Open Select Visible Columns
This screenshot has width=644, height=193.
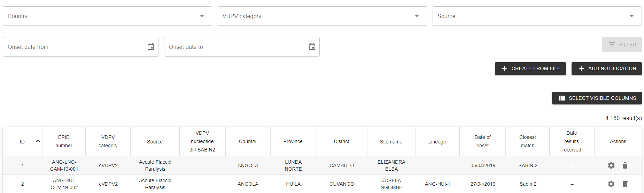pos(597,98)
